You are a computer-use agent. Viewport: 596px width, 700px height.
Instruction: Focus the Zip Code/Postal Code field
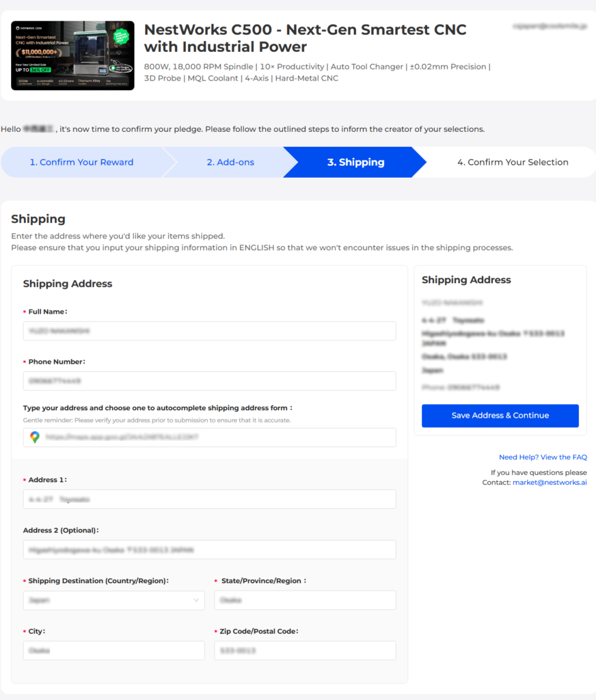click(x=305, y=651)
